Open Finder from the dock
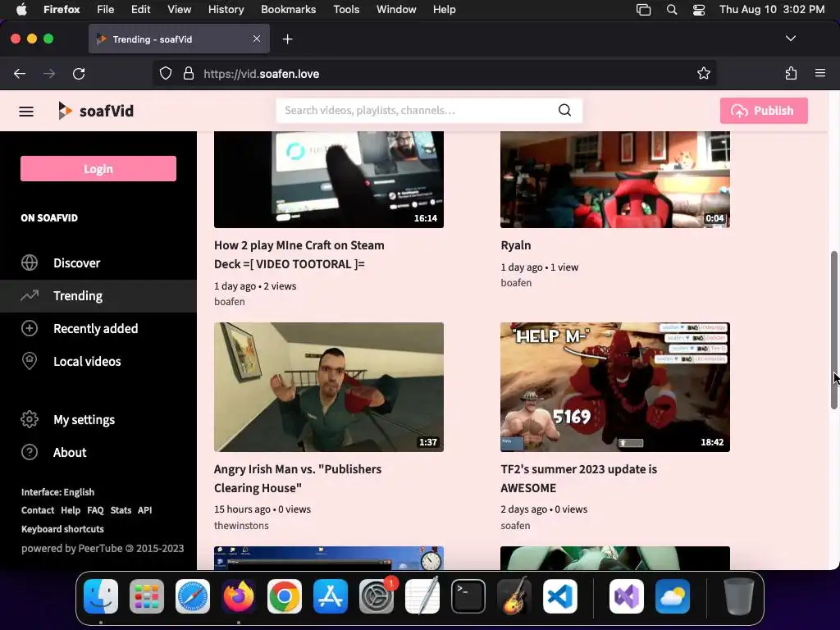 pos(101,596)
